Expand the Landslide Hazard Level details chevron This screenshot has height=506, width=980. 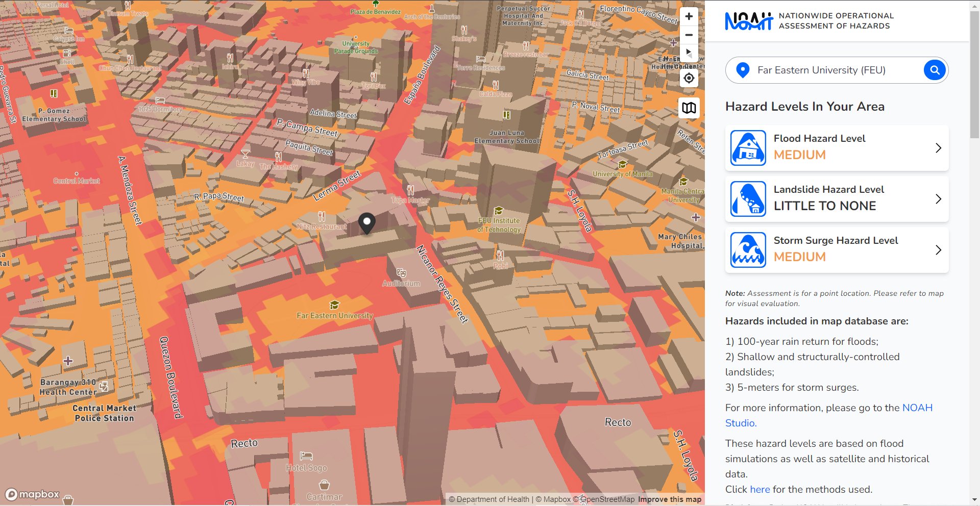939,199
